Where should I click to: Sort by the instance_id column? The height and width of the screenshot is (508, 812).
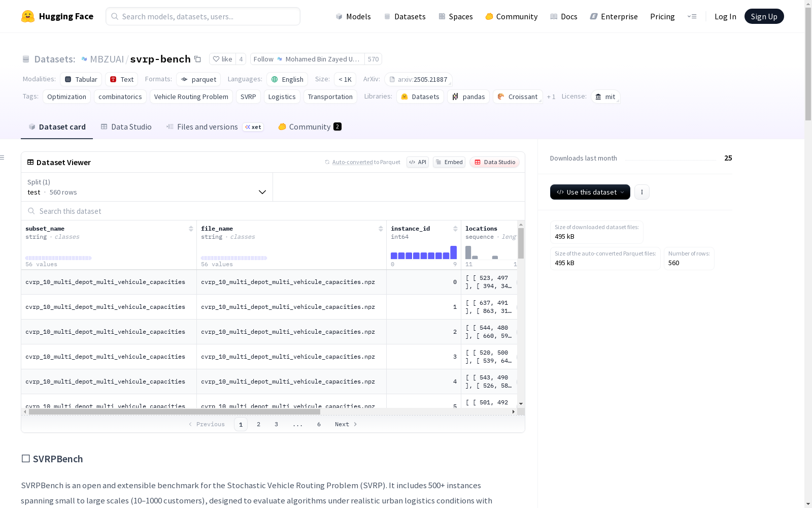(455, 229)
